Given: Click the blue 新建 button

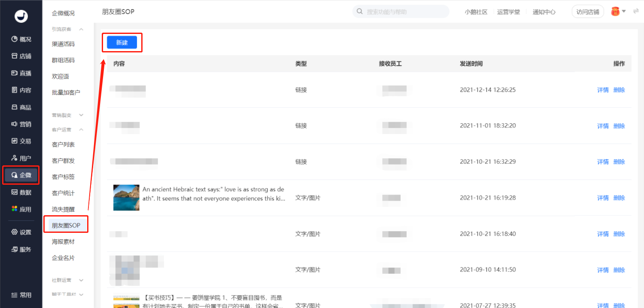Looking at the screenshot, I should click(x=122, y=43).
